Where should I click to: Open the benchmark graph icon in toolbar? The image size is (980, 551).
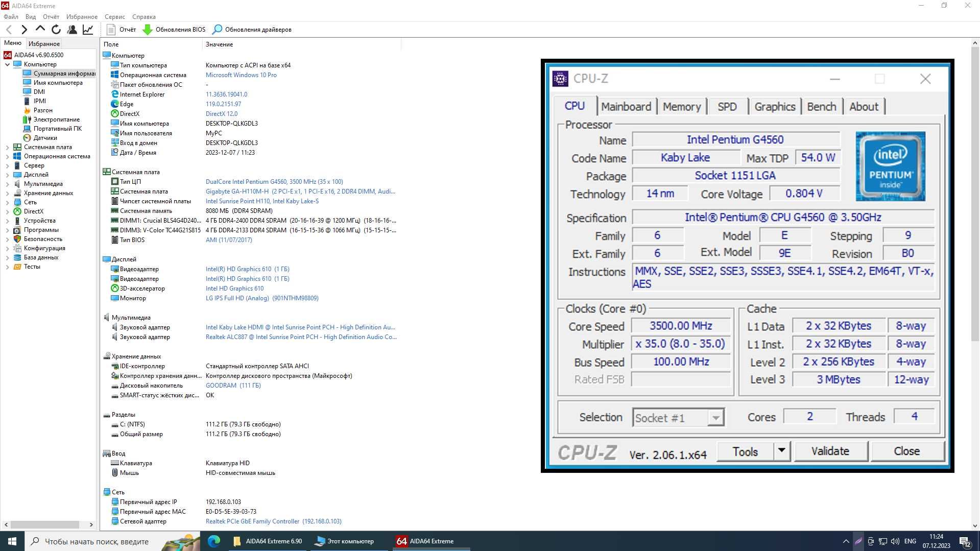pos(88,30)
